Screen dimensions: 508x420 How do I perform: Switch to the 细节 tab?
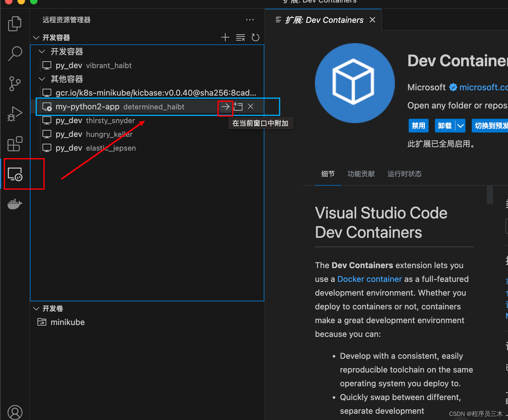pyautogui.click(x=328, y=174)
